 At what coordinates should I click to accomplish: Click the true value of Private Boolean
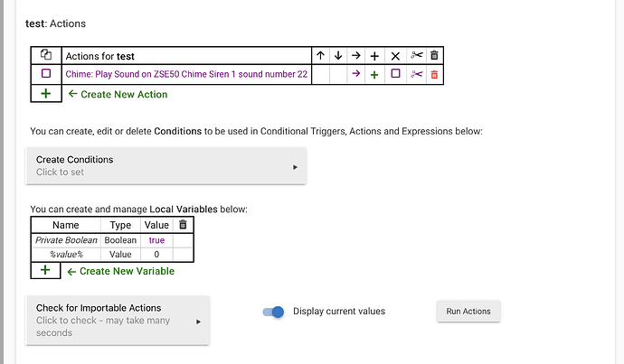click(x=156, y=240)
